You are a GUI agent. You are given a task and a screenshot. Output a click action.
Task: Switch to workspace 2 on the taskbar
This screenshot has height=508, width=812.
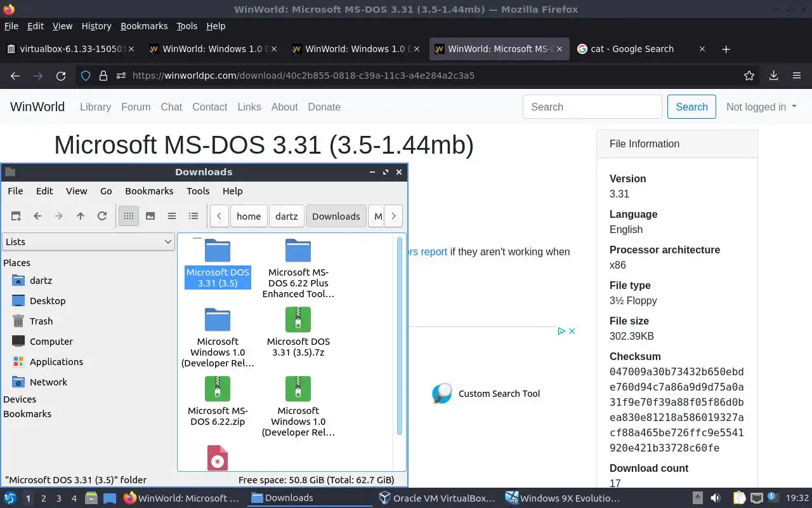(x=44, y=498)
